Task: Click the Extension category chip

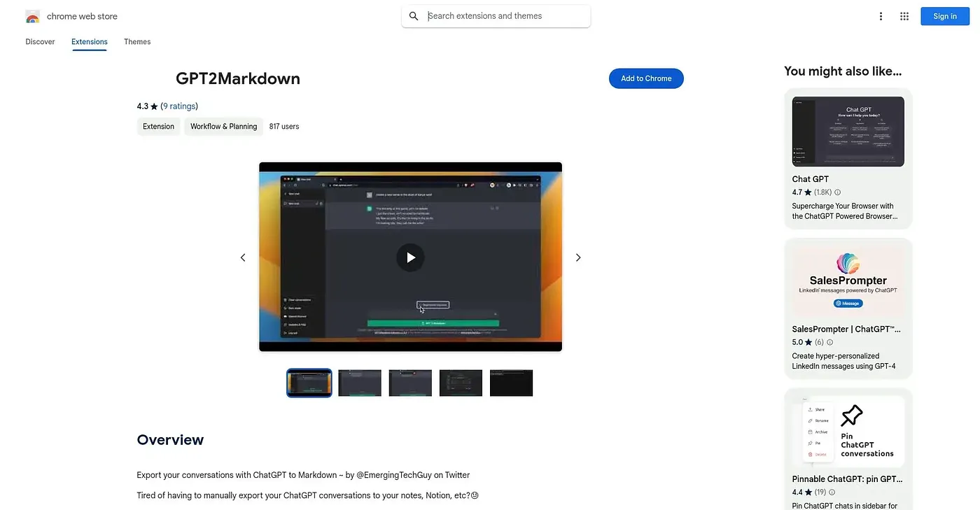Action: click(x=158, y=127)
